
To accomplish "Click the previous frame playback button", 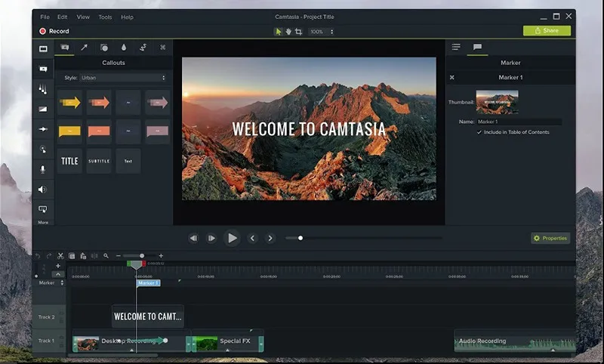I will click(193, 238).
